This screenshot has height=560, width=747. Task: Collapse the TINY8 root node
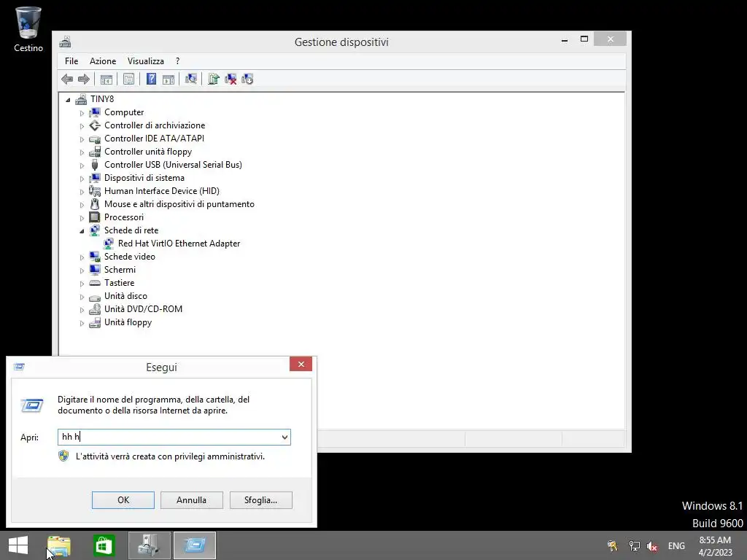(68, 100)
